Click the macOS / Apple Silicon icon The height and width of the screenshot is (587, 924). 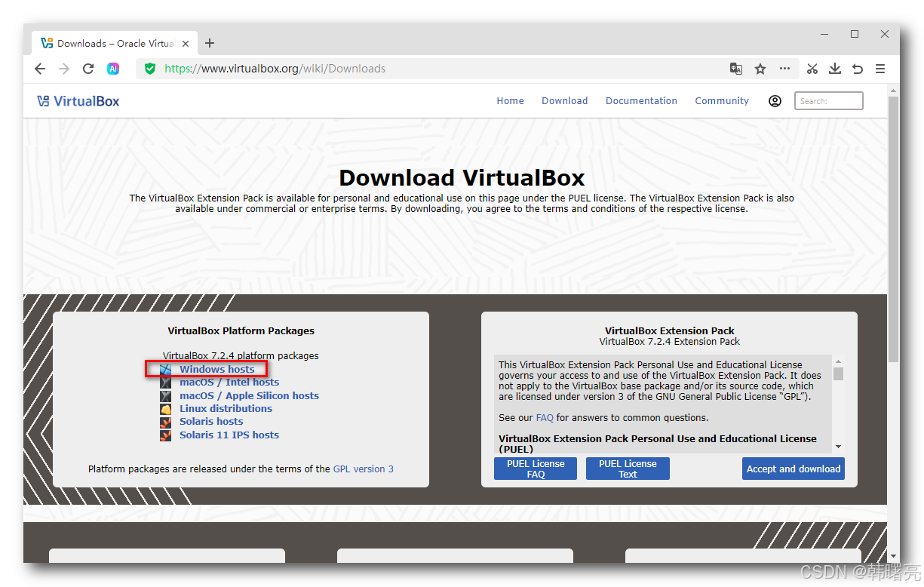click(x=165, y=396)
